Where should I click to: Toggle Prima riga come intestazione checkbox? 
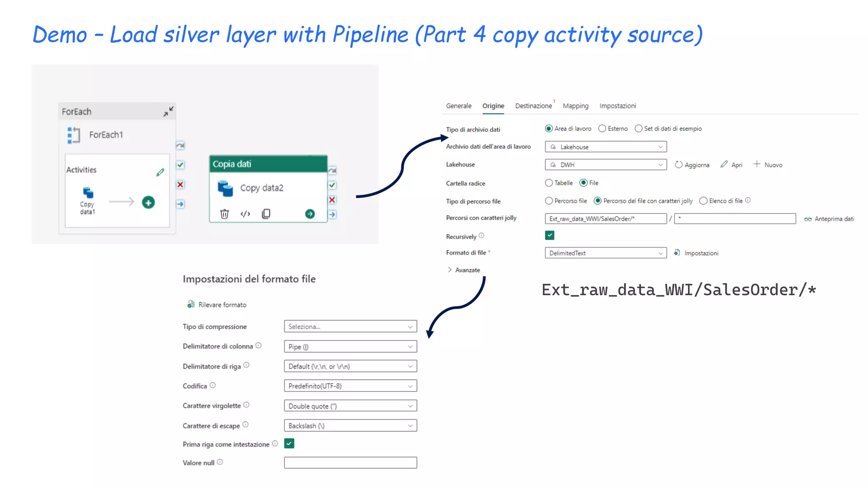coord(289,444)
